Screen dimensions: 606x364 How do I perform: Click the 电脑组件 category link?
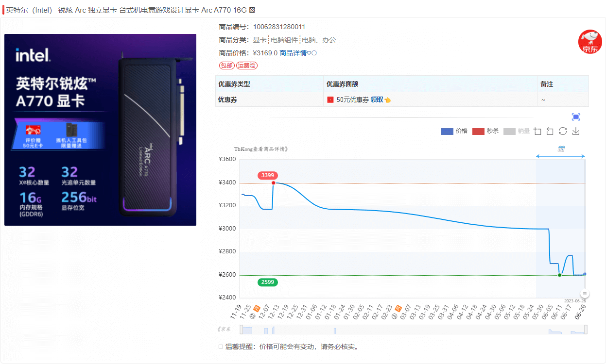(x=284, y=40)
